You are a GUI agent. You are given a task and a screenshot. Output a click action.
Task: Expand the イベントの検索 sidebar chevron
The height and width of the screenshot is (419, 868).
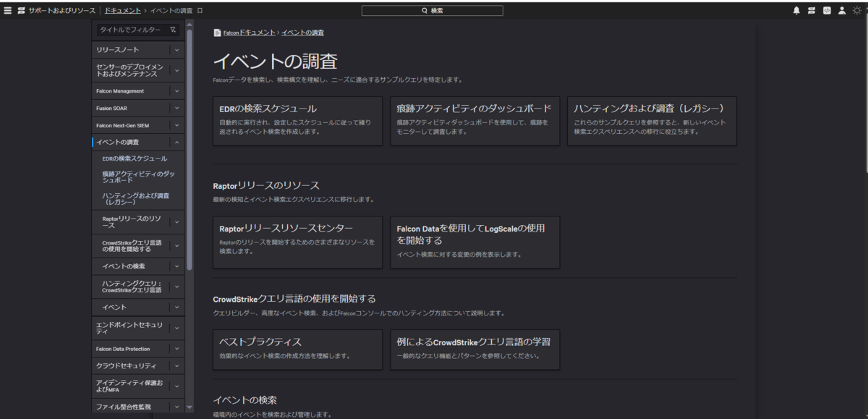point(177,266)
